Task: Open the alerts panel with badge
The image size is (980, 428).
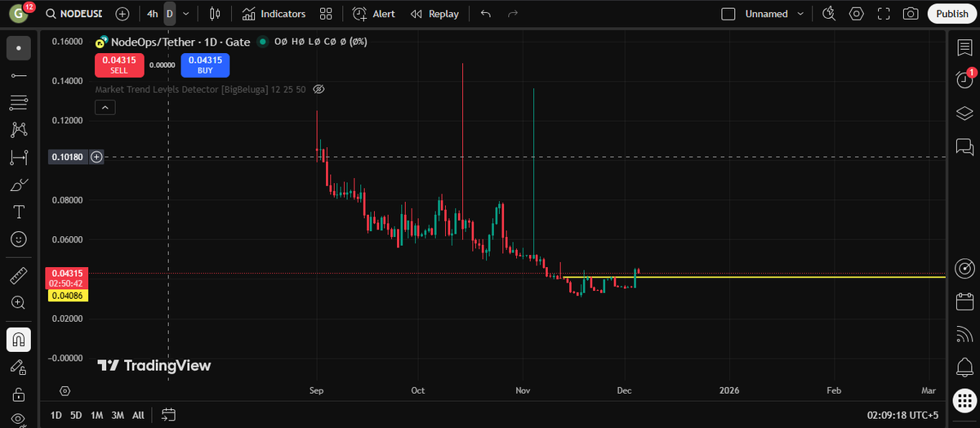Action: 964,79
